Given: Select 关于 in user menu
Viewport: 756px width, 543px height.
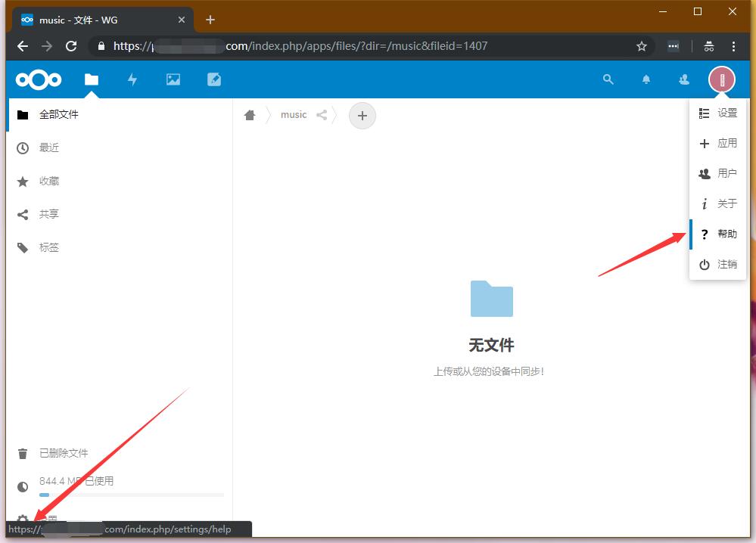Looking at the screenshot, I should click(718, 203).
